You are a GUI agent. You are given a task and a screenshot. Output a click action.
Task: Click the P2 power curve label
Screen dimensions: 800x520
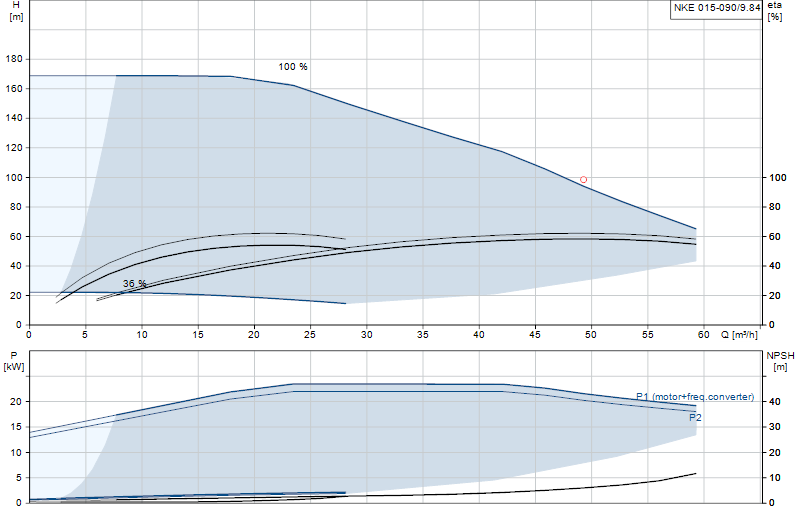click(695, 417)
